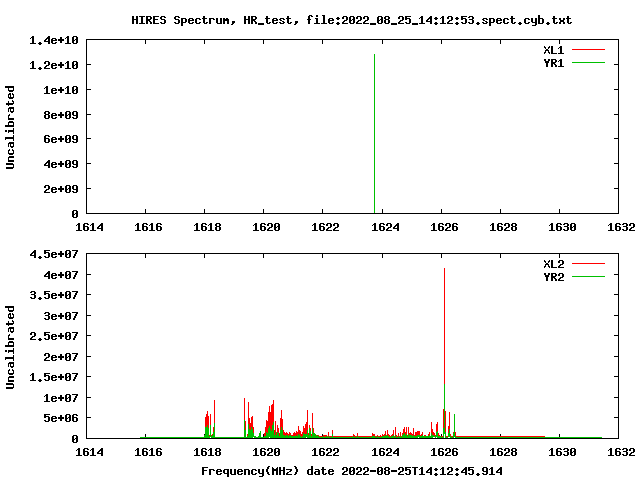640x480 pixels.
Task: Click the Frequency(MHz) date axis label
Action: click(x=352, y=471)
